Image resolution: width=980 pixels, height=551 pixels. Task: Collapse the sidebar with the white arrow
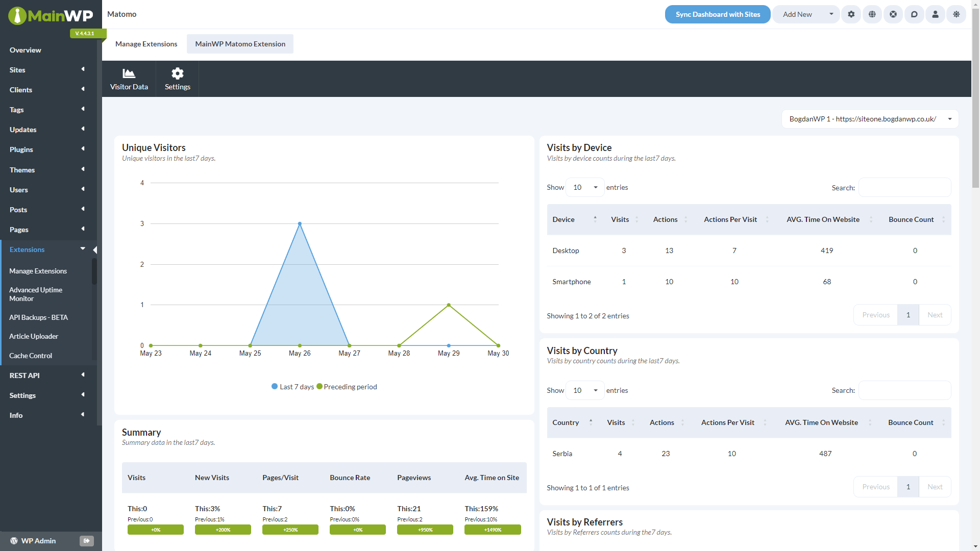click(95, 249)
